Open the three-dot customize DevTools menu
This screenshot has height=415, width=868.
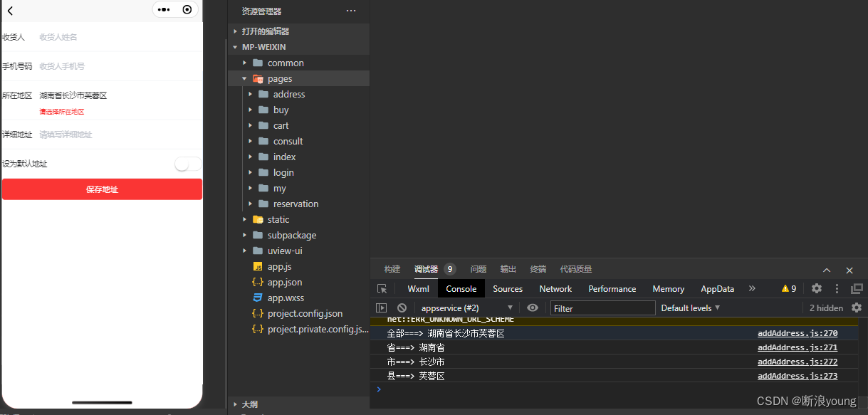click(836, 288)
